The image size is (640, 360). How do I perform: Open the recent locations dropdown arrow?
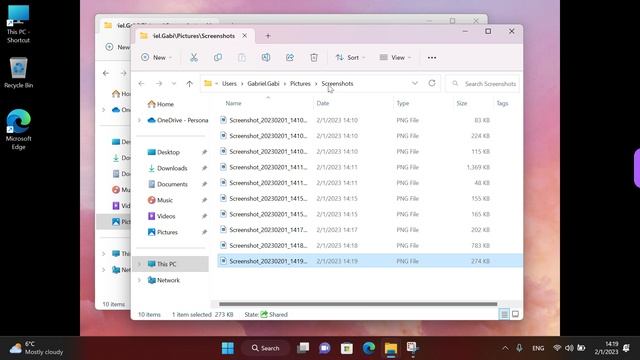pos(174,84)
